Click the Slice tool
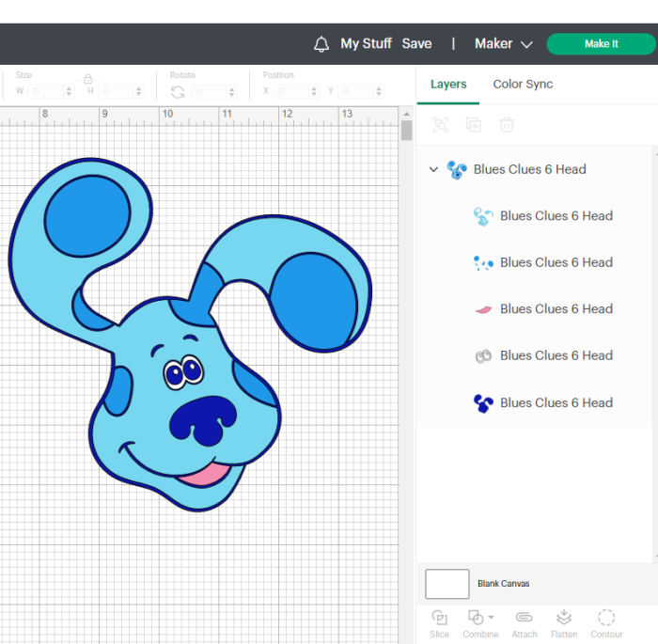Screen dimensions: 658x644 [x=439, y=624]
